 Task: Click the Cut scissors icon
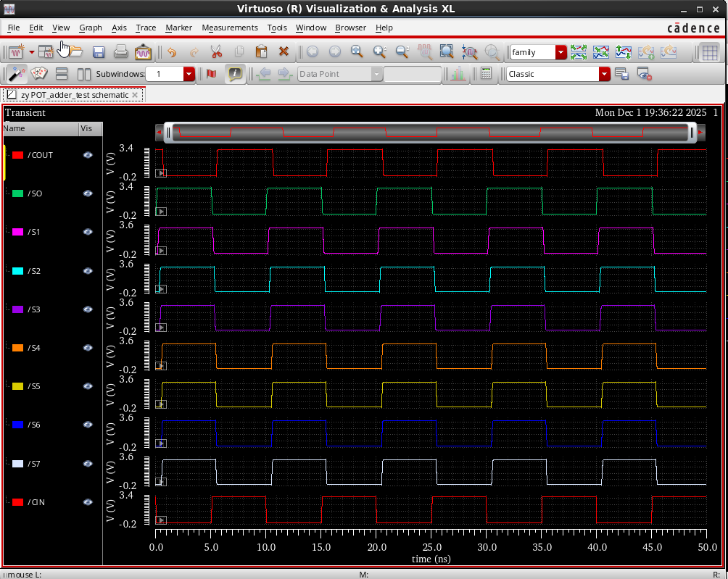click(216, 52)
